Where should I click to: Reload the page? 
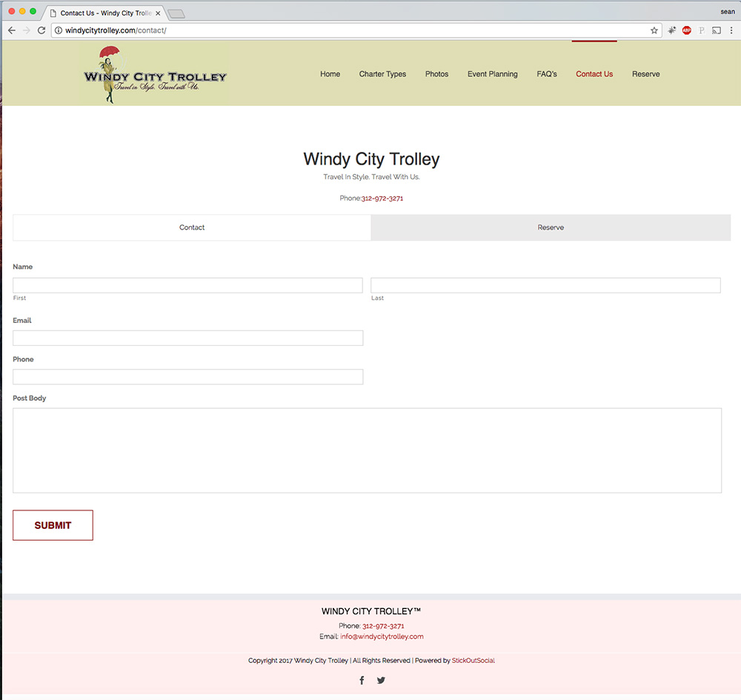click(41, 30)
